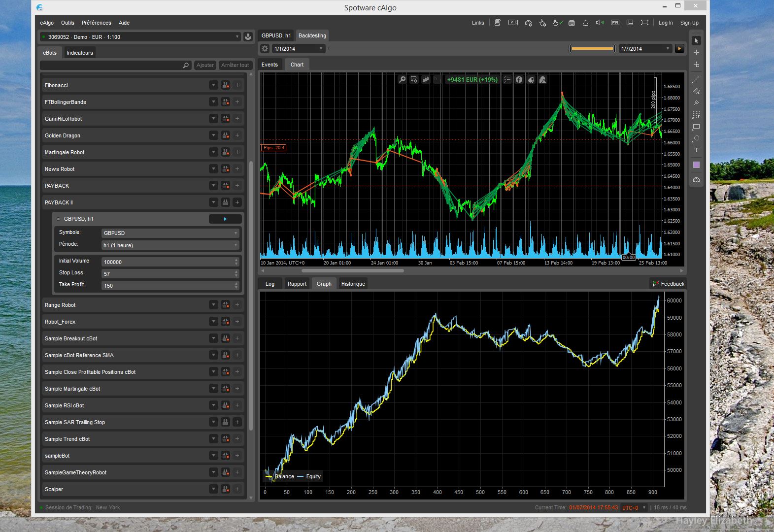Open the FR language selector
The height and width of the screenshot is (532, 774).
pos(615,23)
